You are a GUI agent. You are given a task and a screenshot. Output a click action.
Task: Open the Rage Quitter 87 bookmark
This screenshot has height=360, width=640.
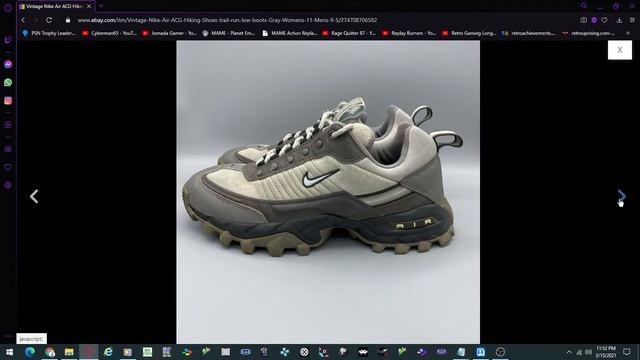349,33
